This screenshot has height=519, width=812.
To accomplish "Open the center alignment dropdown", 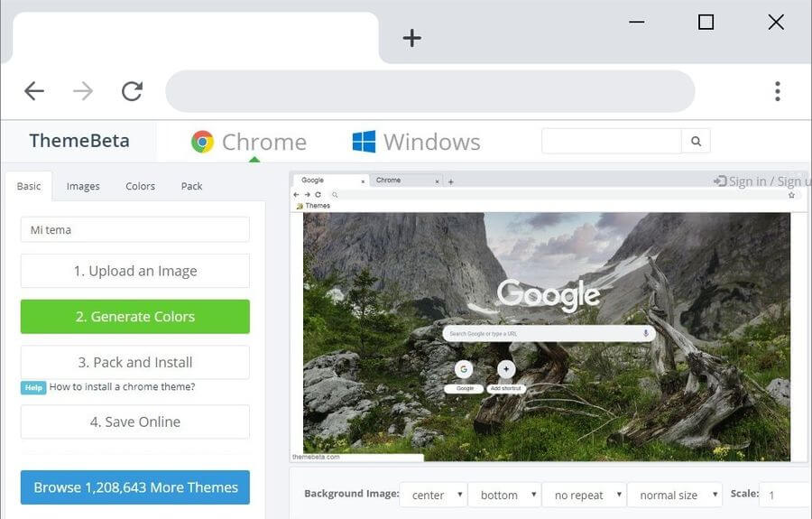I will pos(433,495).
